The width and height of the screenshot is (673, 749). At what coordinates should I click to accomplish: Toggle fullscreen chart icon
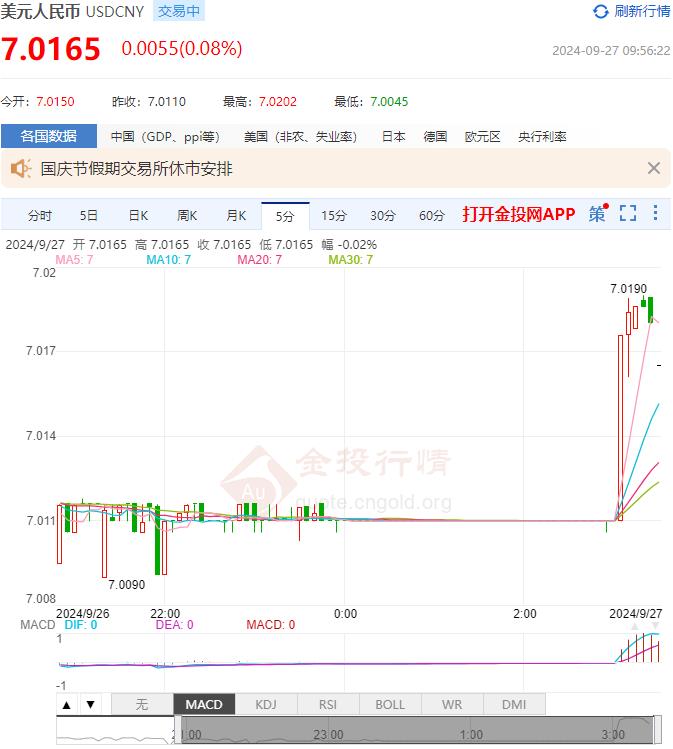[x=628, y=213]
